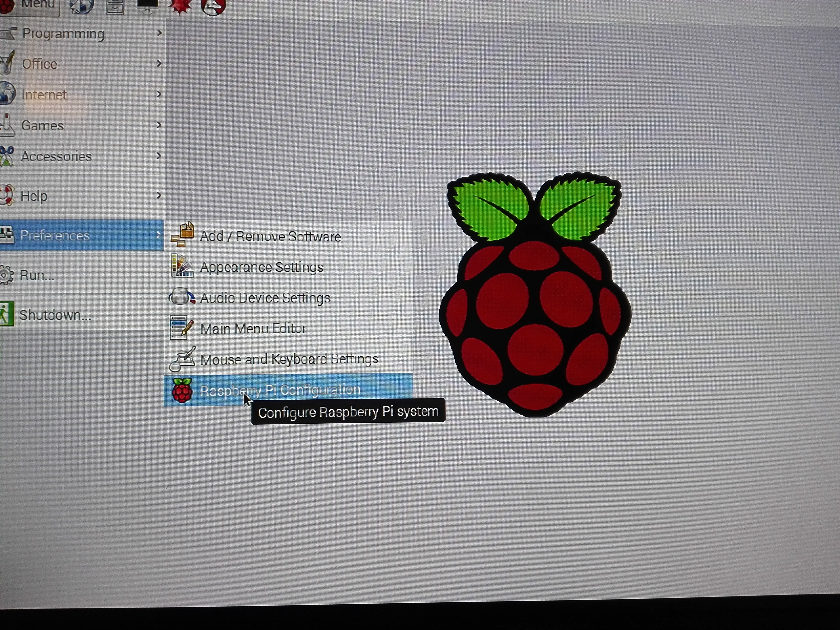
Task: Click the Preferences category icon
Action: click(7, 235)
